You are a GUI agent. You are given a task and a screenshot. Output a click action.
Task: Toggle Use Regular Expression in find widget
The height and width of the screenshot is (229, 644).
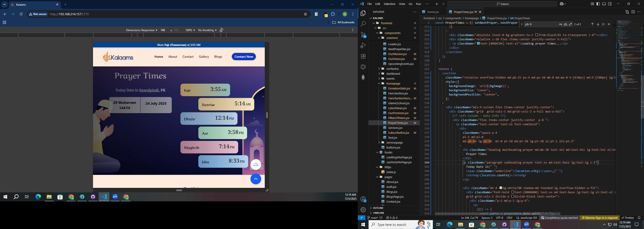570,24
